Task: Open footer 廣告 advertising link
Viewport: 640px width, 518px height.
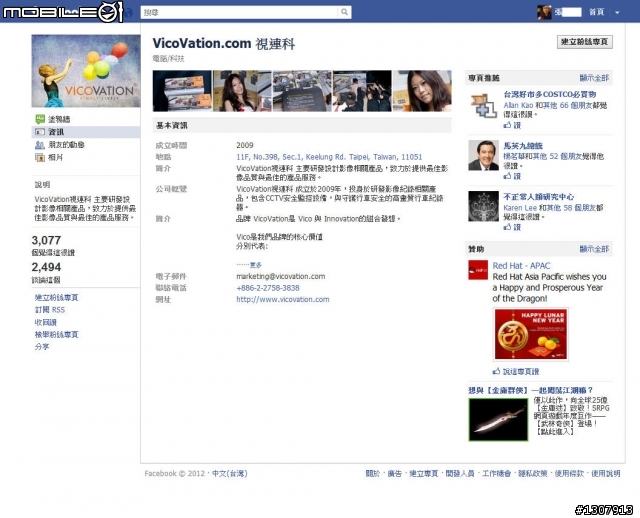Action: (394, 474)
